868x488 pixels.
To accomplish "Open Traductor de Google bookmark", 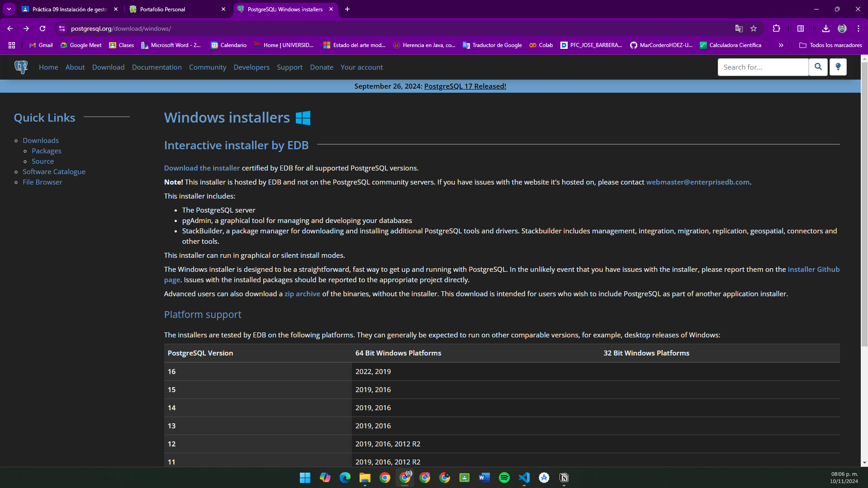I will [x=492, y=45].
